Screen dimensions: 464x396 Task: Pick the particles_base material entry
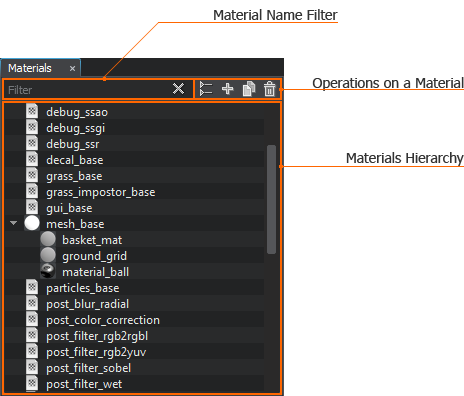click(83, 288)
